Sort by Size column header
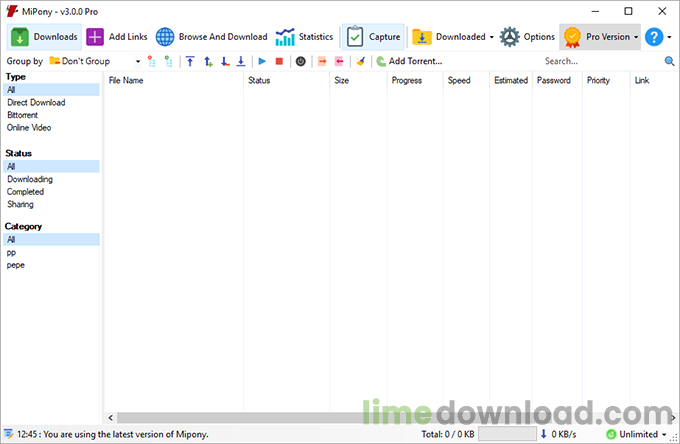The width and height of the screenshot is (680, 444). coord(358,80)
